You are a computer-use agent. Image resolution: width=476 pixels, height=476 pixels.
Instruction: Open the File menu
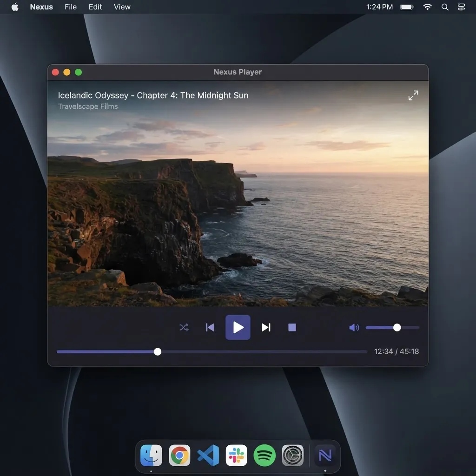tap(71, 7)
